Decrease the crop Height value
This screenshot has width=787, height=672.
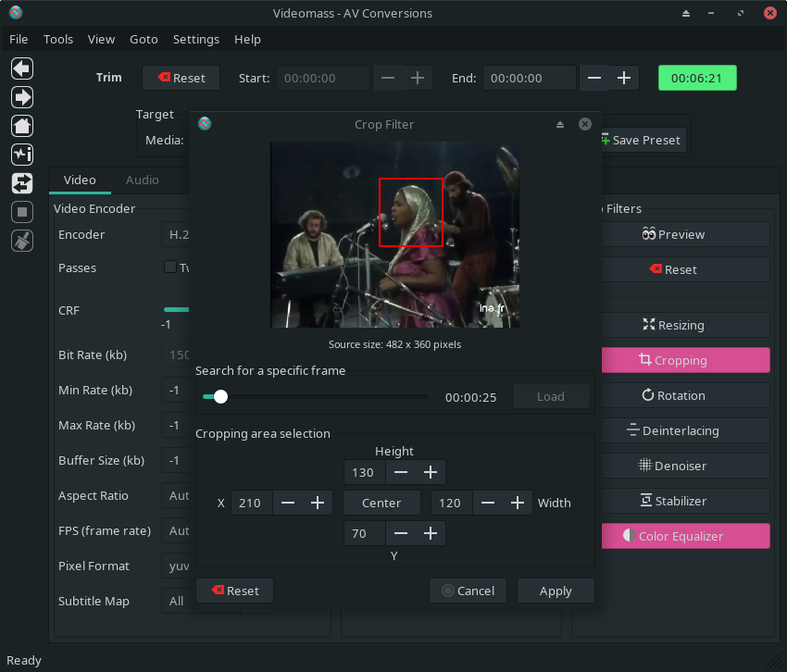[x=401, y=472]
